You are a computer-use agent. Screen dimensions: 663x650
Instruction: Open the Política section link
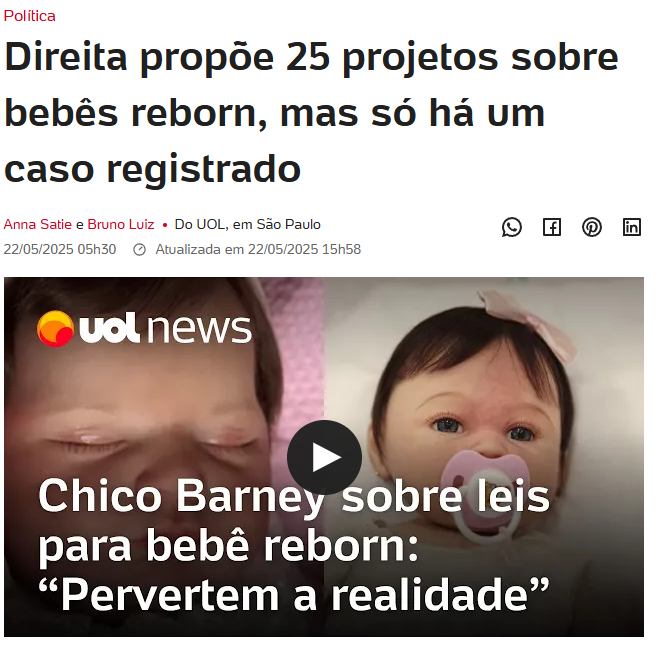pyautogui.click(x=30, y=16)
